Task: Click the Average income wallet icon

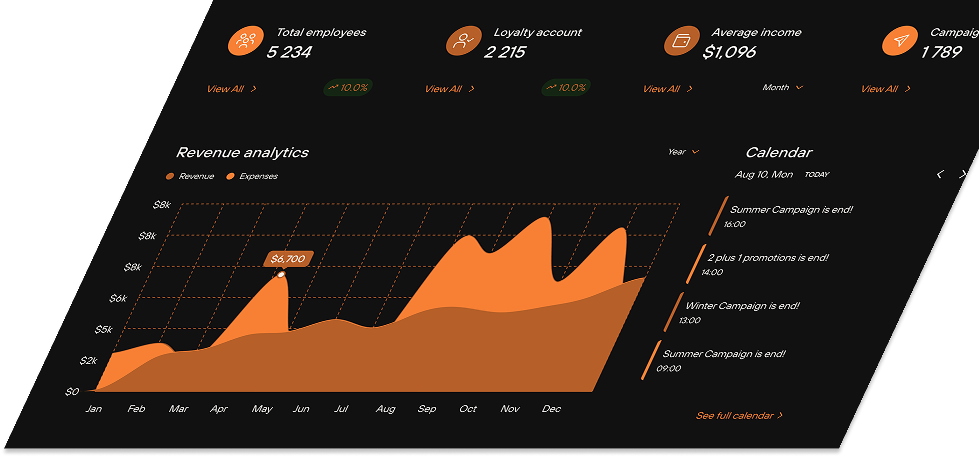Action: click(x=681, y=42)
